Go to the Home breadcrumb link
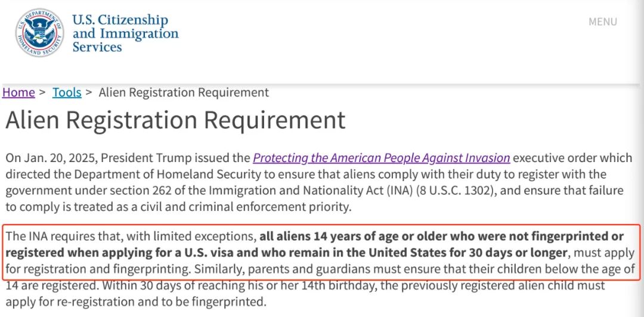The image size is (644, 317). pyautogui.click(x=18, y=92)
